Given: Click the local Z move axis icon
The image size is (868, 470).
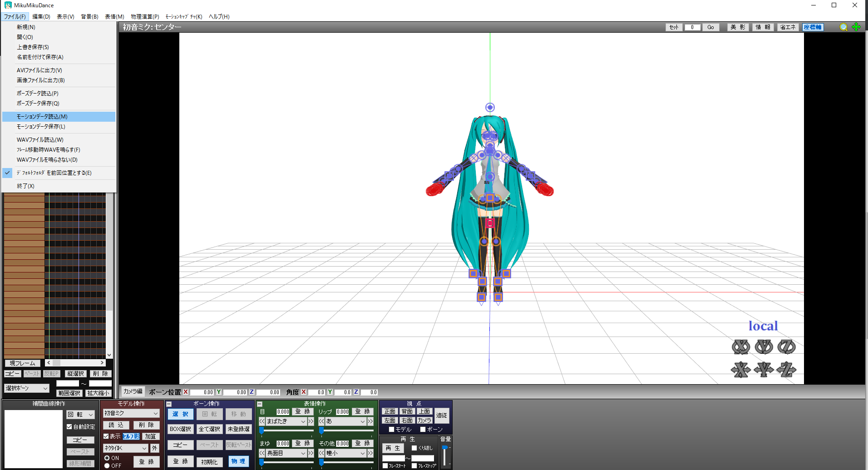Looking at the screenshot, I should [x=786, y=370].
